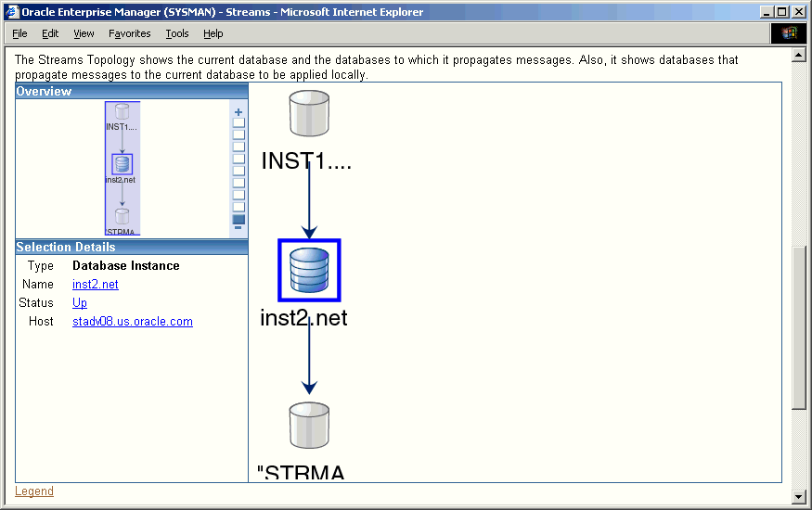Click the inst2.net node in Overview thumbnail

[122, 165]
